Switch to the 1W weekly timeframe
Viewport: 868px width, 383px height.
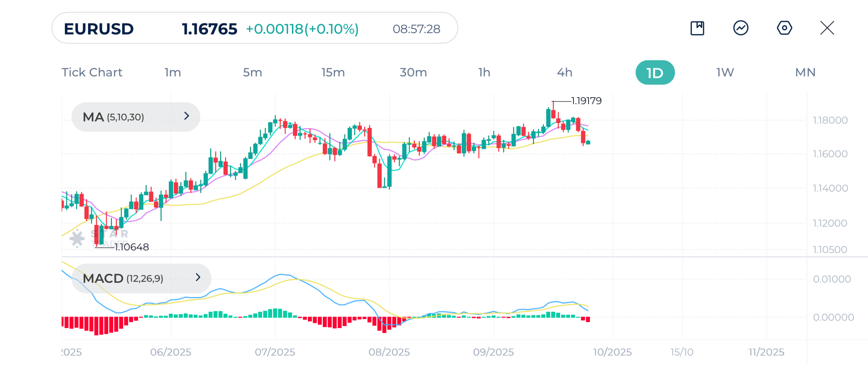coord(725,72)
